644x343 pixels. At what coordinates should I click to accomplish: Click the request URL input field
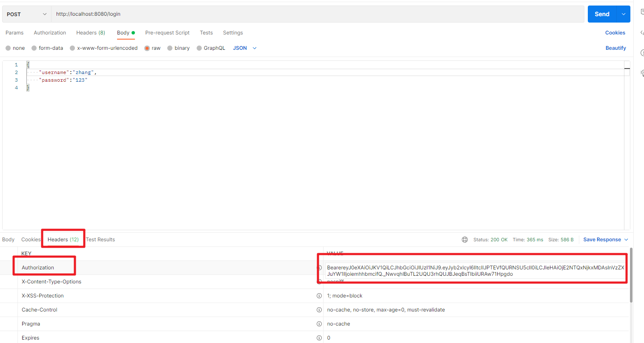(x=318, y=14)
